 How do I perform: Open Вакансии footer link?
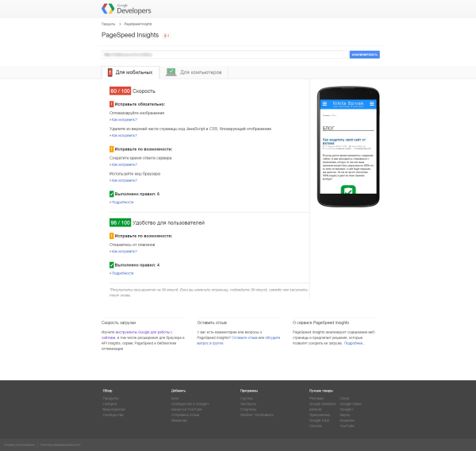(179, 421)
